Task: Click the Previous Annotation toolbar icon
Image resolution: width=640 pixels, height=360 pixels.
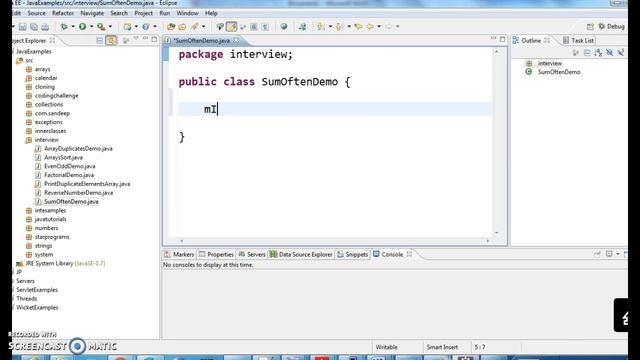Action: pyautogui.click(x=340, y=27)
